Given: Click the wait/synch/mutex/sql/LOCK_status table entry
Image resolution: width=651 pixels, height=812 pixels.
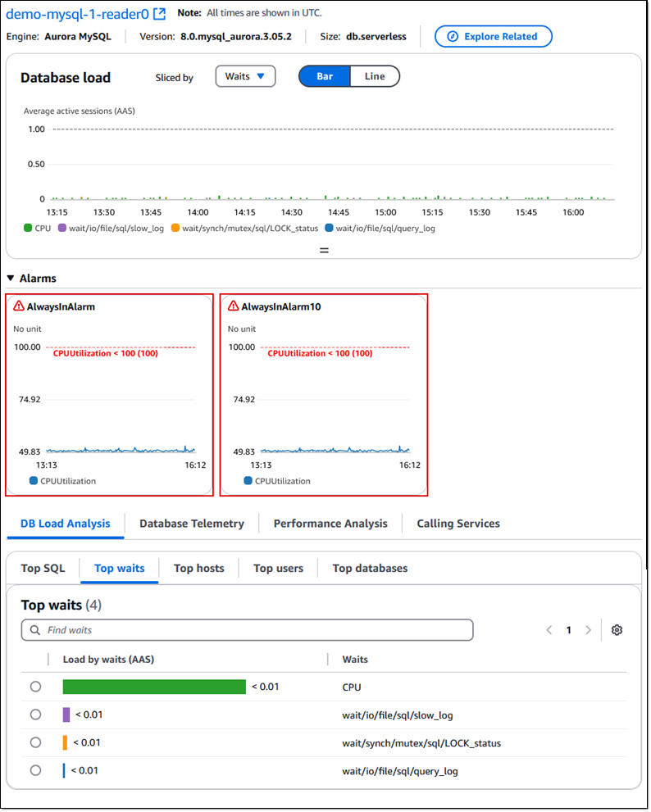Looking at the screenshot, I should (421, 743).
